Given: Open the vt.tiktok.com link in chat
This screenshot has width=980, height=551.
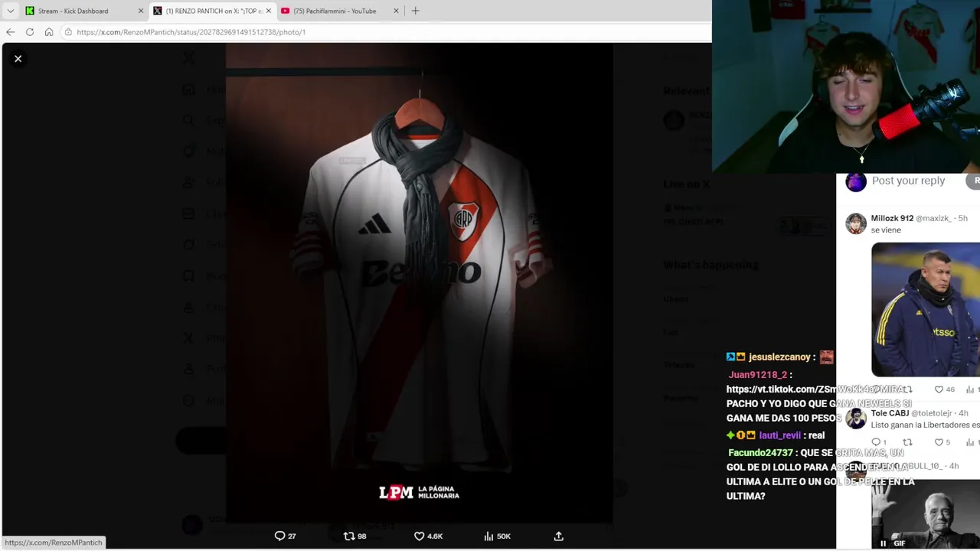Looking at the screenshot, I should pyautogui.click(x=802, y=390).
